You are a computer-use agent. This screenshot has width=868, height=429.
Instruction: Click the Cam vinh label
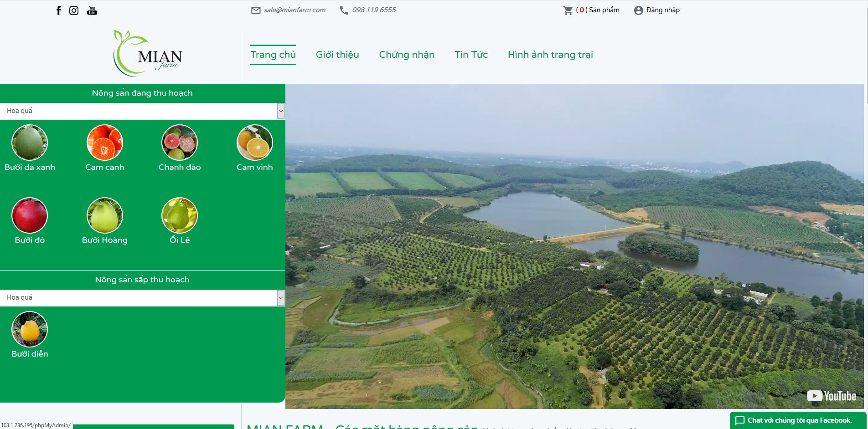pyautogui.click(x=255, y=167)
